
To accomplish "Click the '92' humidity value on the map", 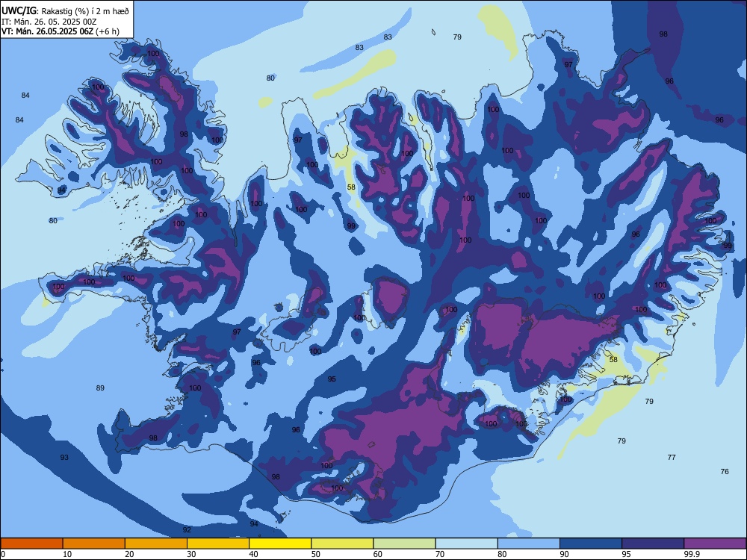I will 187,529.
